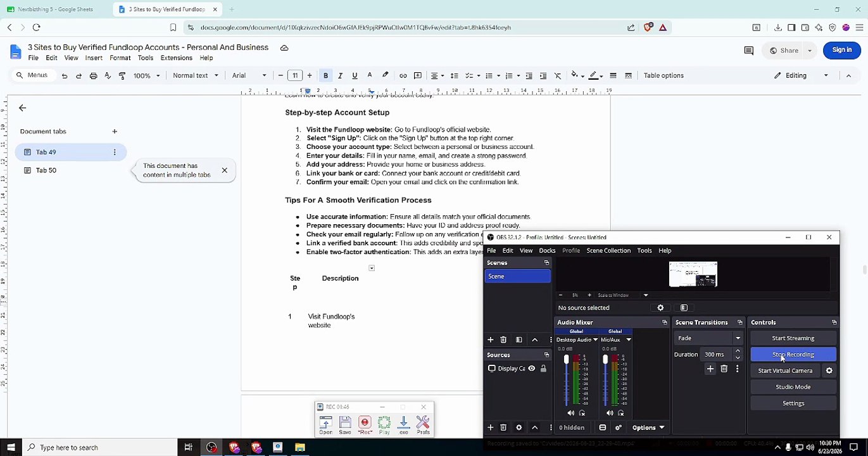Open the Editing mode dropdown
The height and width of the screenshot is (456, 868).
click(x=801, y=75)
